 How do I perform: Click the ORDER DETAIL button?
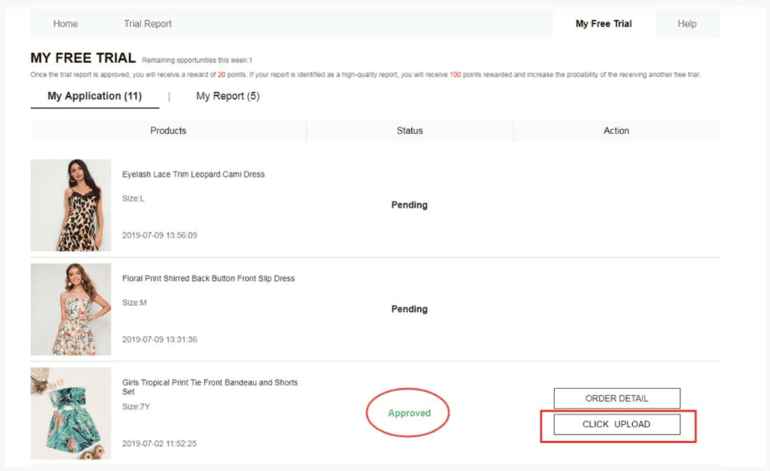tap(617, 398)
